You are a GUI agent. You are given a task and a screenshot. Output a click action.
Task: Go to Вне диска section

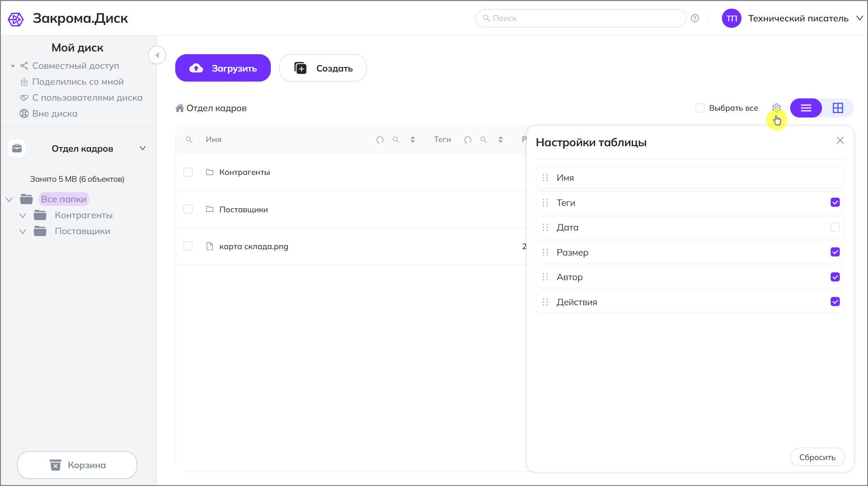pyautogui.click(x=55, y=114)
